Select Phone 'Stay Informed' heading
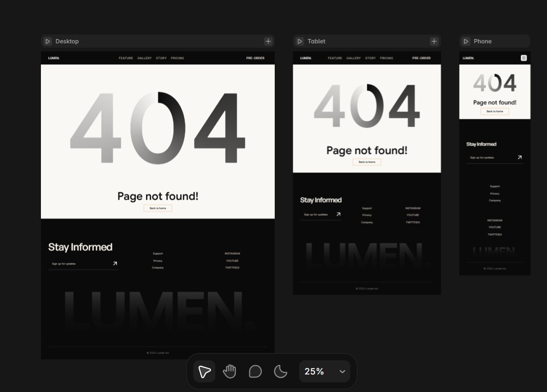Viewport: 547px width, 392px height. click(x=481, y=144)
